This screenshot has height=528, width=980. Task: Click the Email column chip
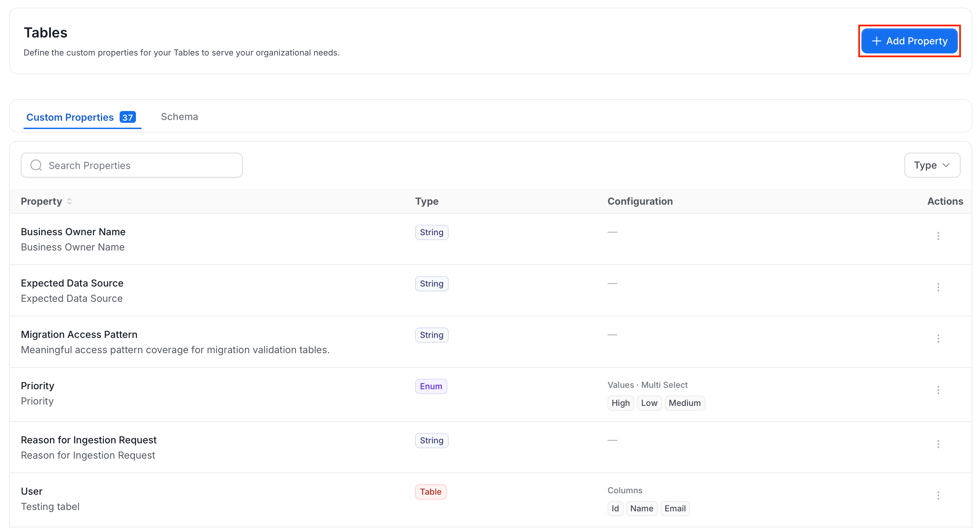pos(675,509)
